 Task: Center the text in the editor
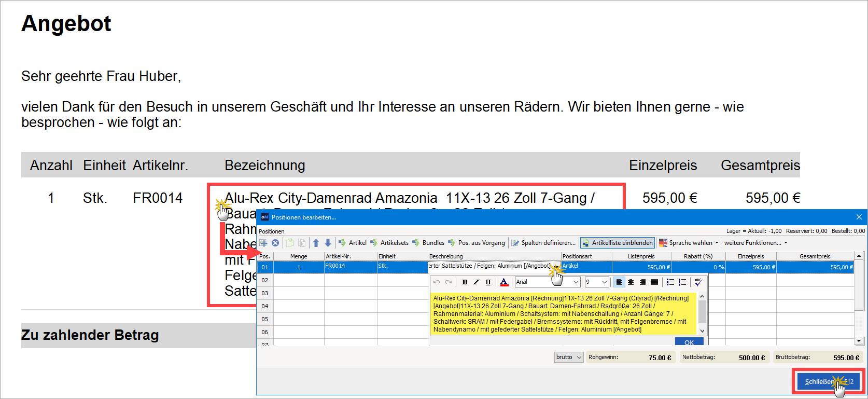click(x=631, y=282)
